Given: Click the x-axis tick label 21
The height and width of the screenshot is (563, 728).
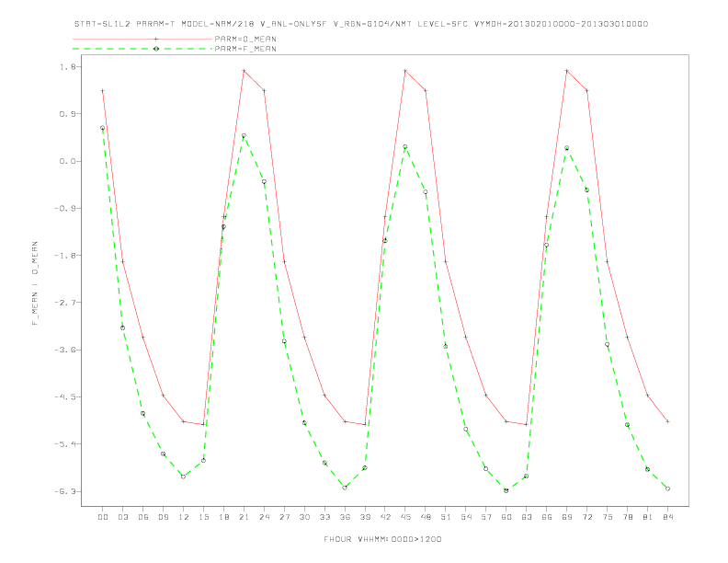Looking at the screenshot, I should pos(244,517).
